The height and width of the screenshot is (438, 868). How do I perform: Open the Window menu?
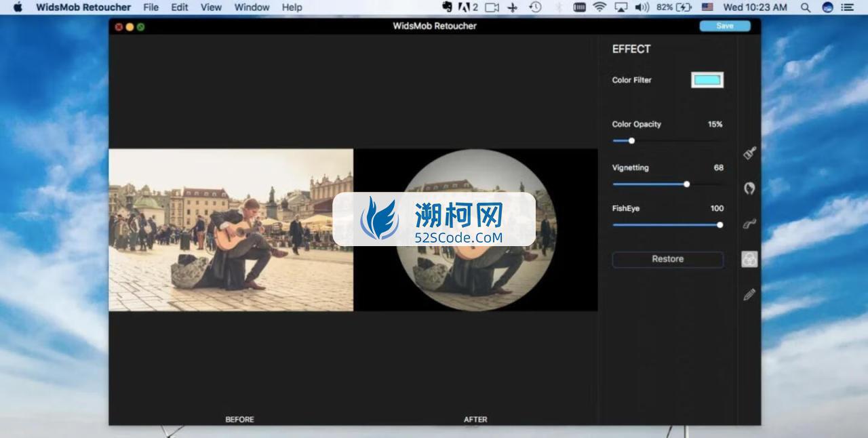(252, 7)
